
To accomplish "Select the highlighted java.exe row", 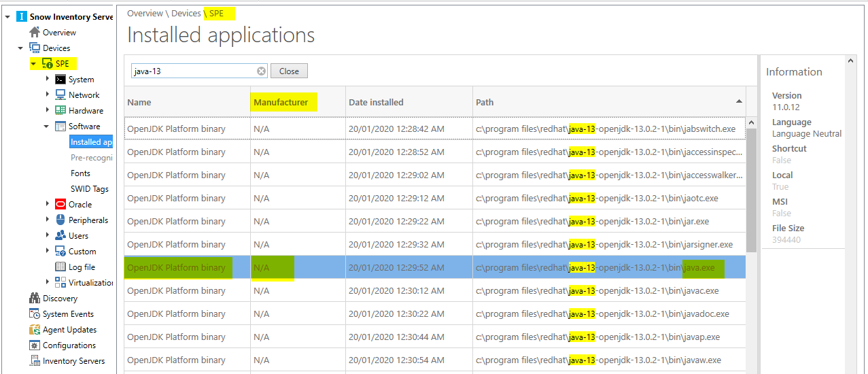I will coord(435,267).
